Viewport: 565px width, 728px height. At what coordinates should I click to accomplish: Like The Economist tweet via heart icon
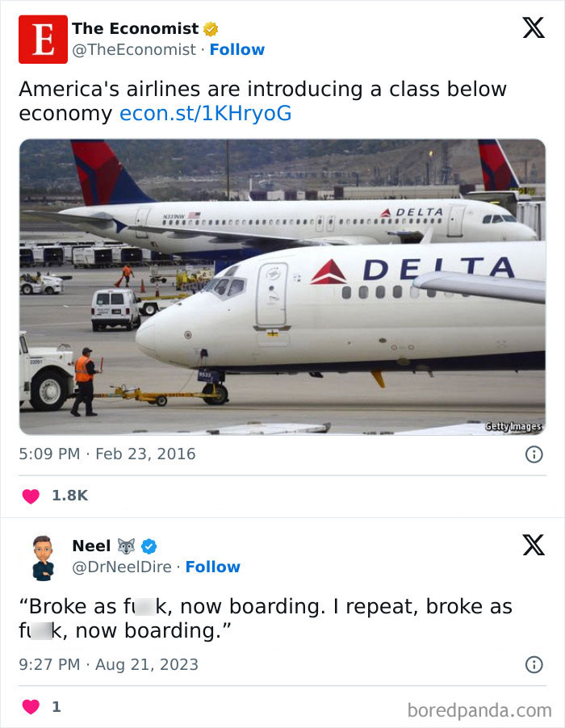coord(31,496)
